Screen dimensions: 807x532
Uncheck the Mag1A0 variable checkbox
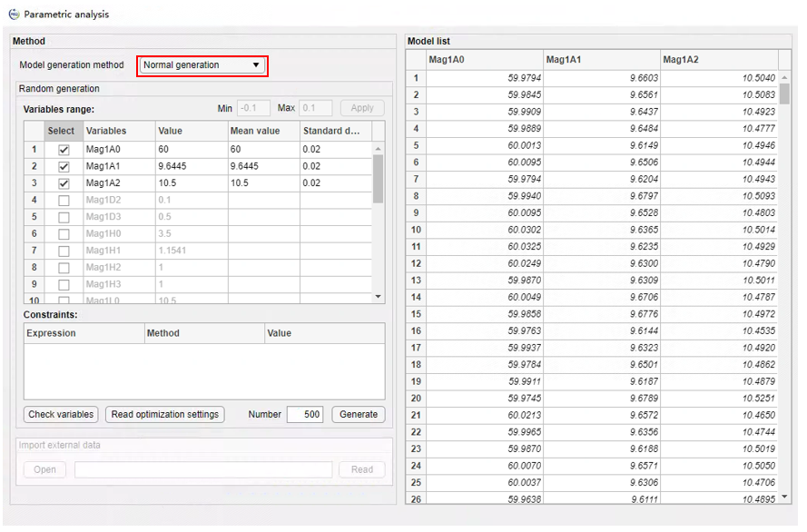coord(64,150)
